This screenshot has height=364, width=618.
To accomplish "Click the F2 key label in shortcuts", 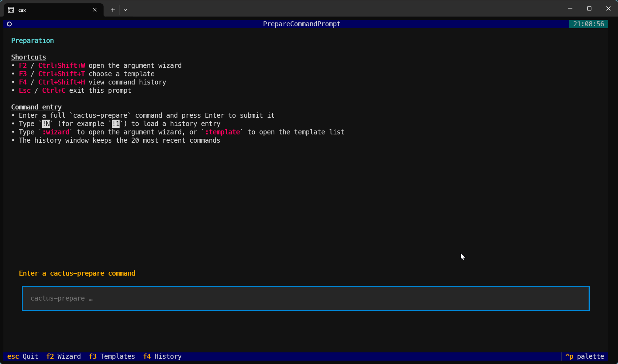I will (x=23, y=66).
